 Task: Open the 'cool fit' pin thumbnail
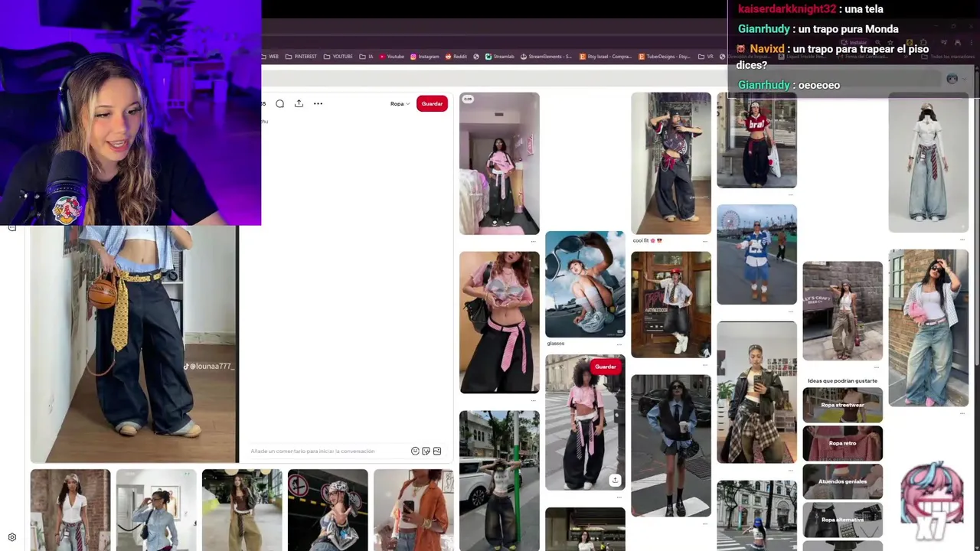tap(671, 163)
